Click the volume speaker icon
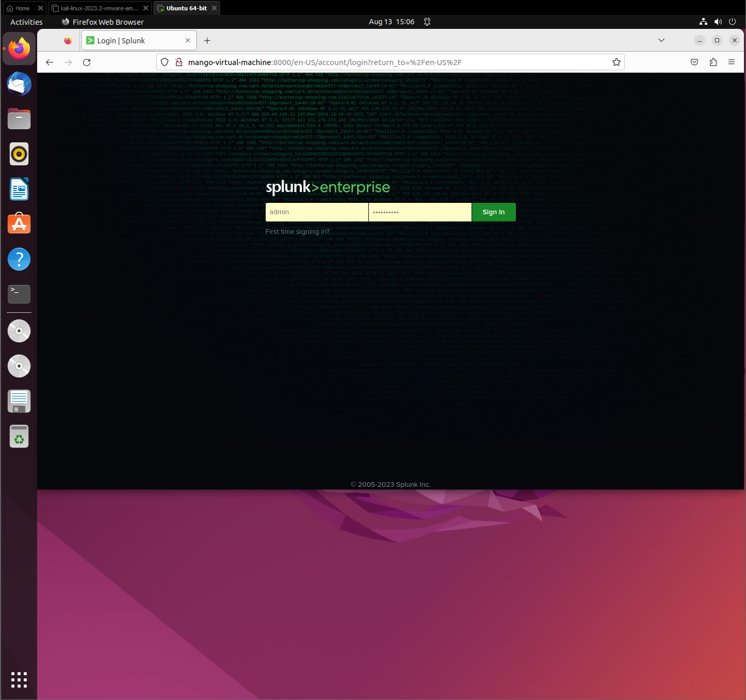 pyautogui.click(x=718, y=22)
